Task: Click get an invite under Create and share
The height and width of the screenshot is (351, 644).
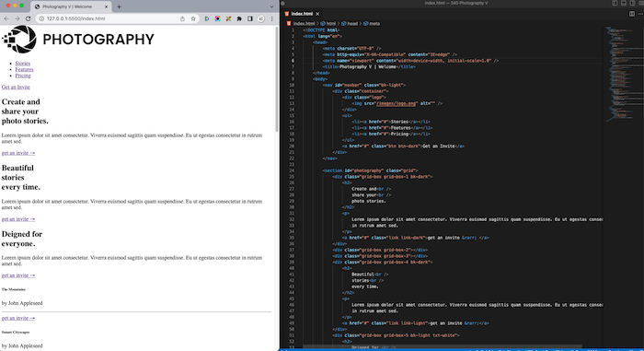Action: pyautogui.click(x=18, y=153)
